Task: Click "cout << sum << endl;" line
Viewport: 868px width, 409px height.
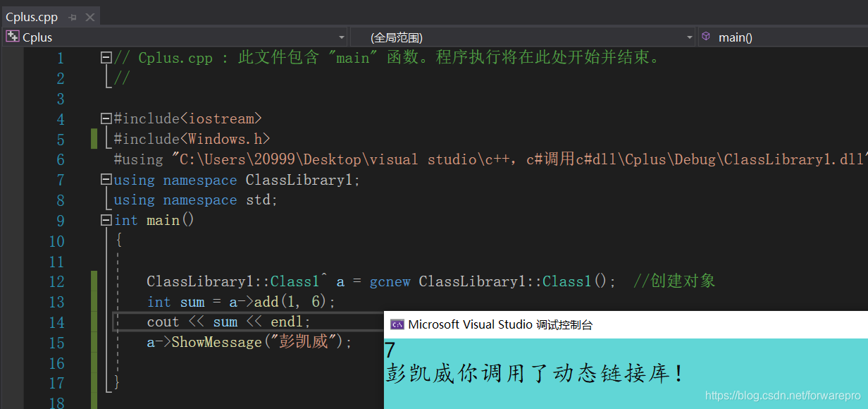Action: [x=229, y=322]
